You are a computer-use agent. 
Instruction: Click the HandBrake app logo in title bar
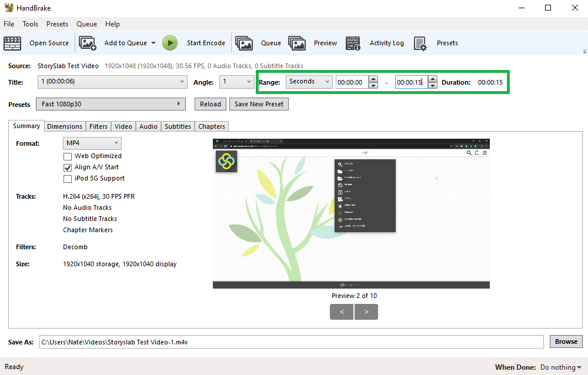pyautogui.click(x=9, y=8)
